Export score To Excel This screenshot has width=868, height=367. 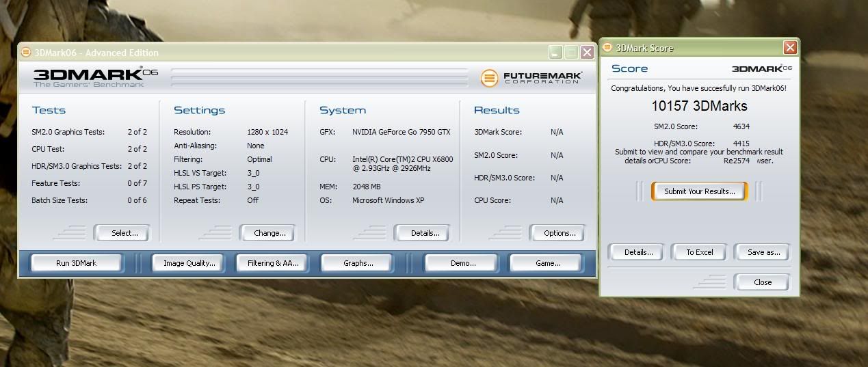pos(700,252)
